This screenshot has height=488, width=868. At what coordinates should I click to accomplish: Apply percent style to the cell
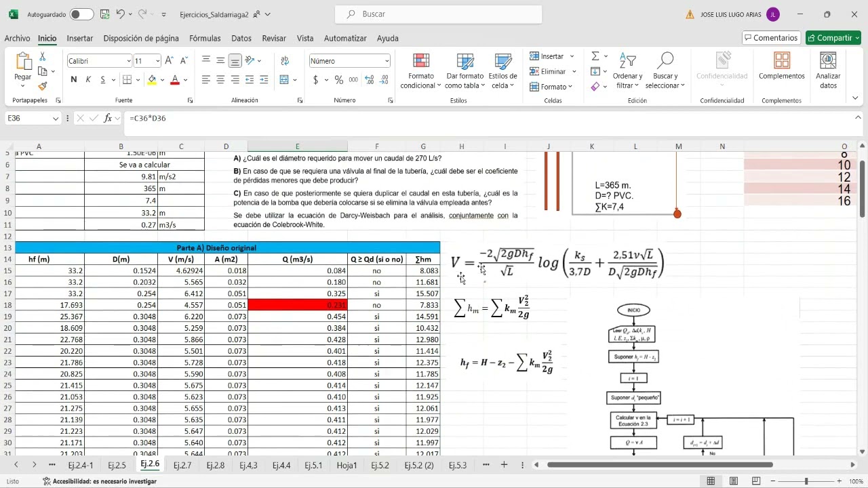point(338,80)
